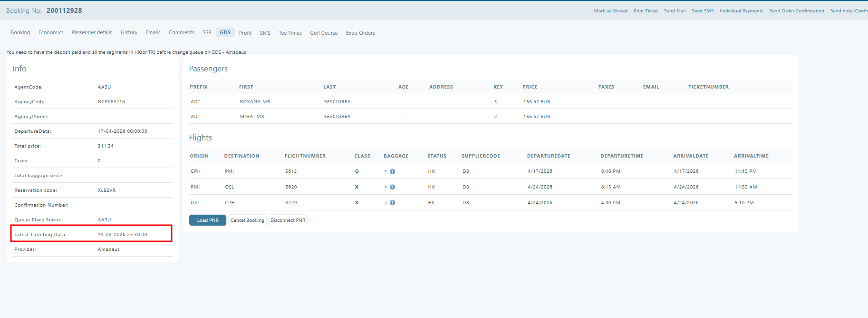Screen dimensions: 868x318
Task: Click baggage info icon for flight 3229
Action: tap(392, 203)
